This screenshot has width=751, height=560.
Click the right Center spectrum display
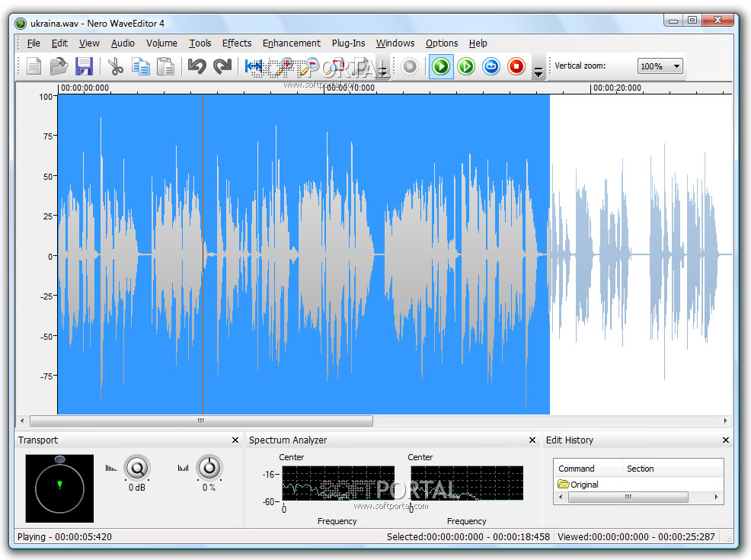tap(467, 483)
